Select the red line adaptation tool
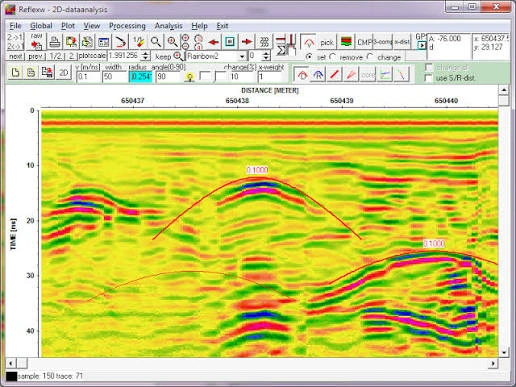The image size is (516, 387). (x=335, y=75)
